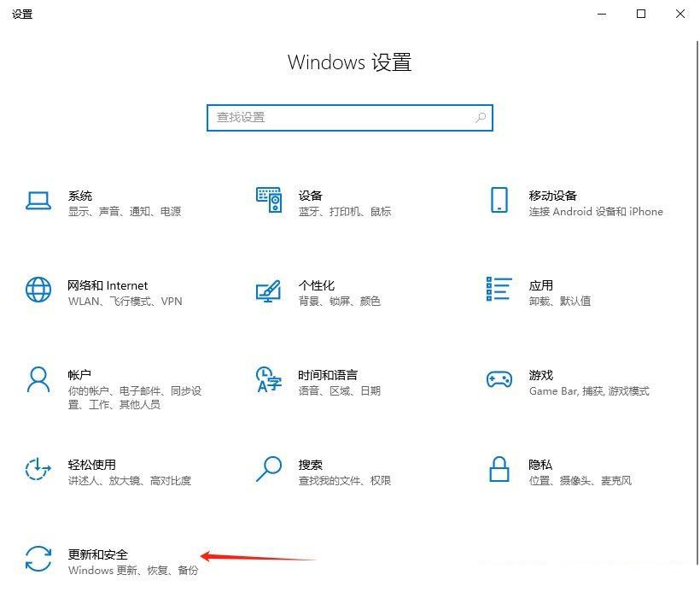Click description 你的帐户、电子邮件、同步设置
700x604 pixels.
pyautogui.click(x=135, y=397)
